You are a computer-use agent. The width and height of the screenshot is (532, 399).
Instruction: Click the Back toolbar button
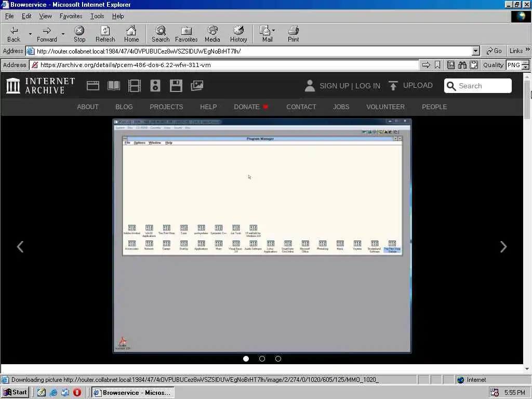(x=14, y=34)
